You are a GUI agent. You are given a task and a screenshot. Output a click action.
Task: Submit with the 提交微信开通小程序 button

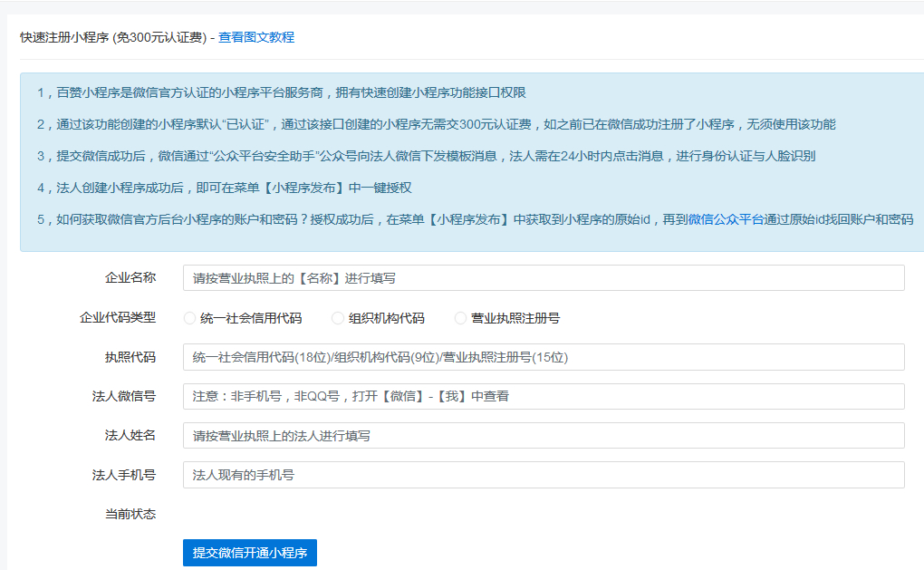tap(250, 553)
